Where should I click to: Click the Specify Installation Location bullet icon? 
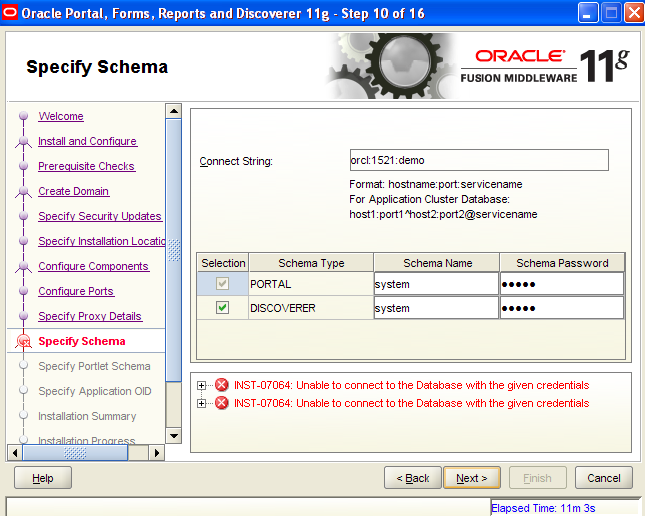23,241
